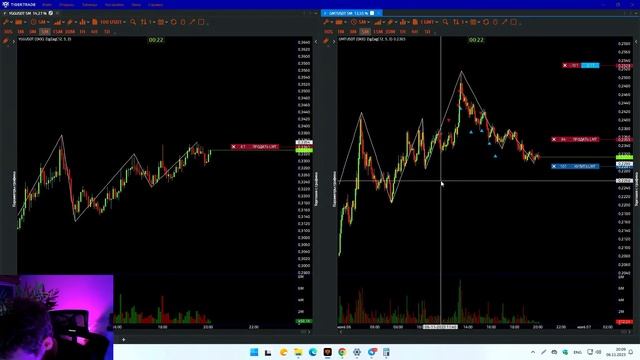Screen dimensions: 640x360
Task: Click the refresh icon in YGGUSDT toolbar
Action: [x=173, y=22]
